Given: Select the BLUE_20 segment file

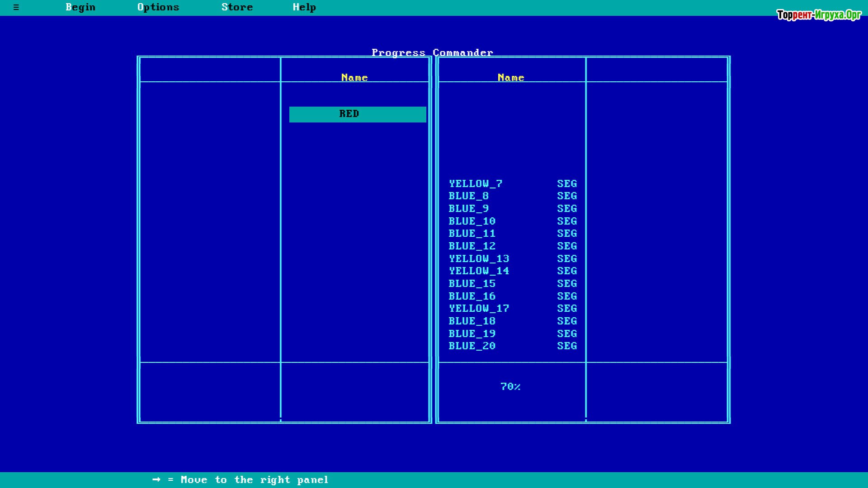Looking at the screenshot, I should click(x=472, y=346).
